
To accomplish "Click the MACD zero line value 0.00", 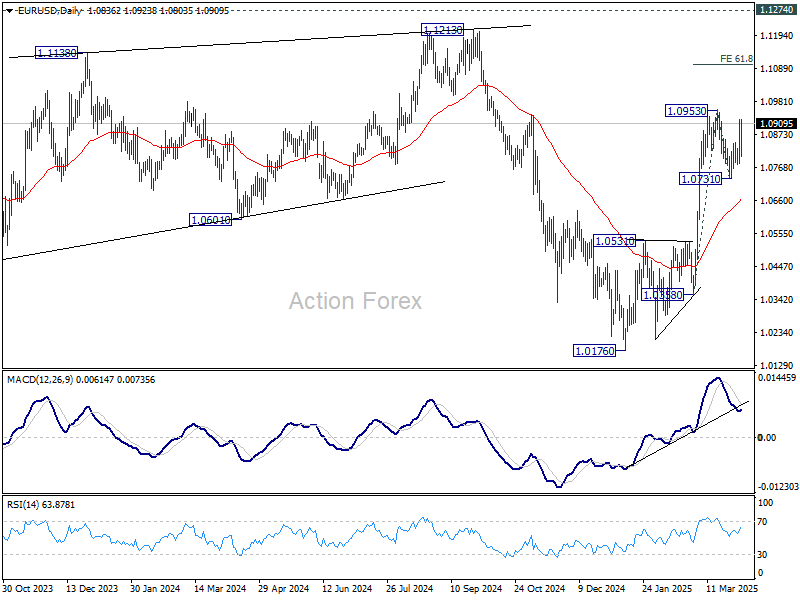I will [x=767, y=438].
